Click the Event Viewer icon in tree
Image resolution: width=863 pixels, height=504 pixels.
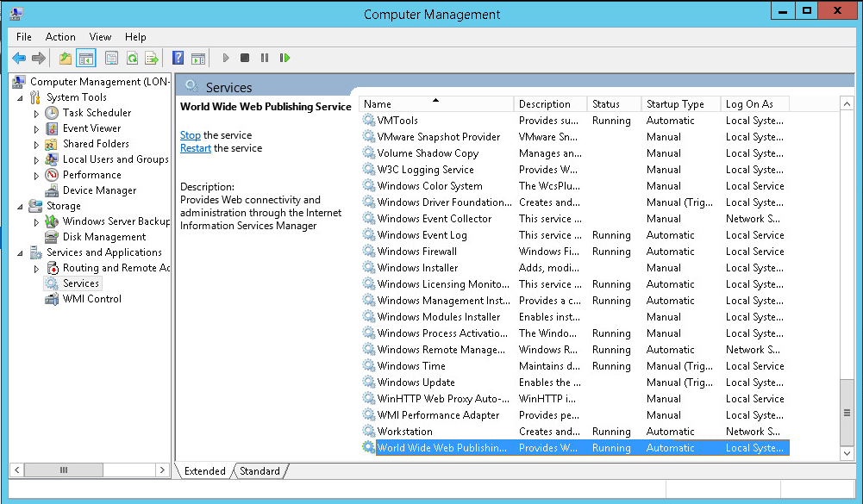[52, 128]
